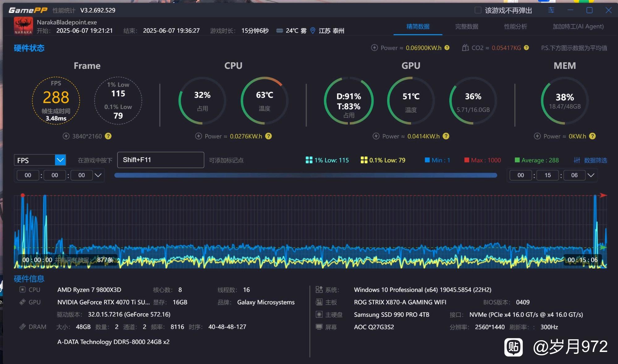The height and width of the screenshot is (364, 618).
Task: Click the FPS 288 dial gauge
Action: click(x=56, y=101)
